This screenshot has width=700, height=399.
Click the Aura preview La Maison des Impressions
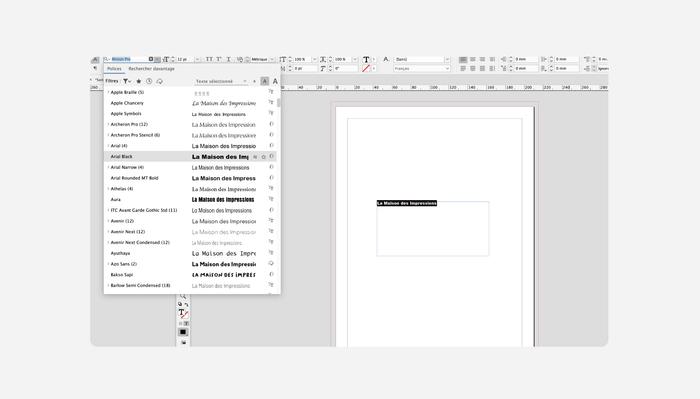point(223,200)
